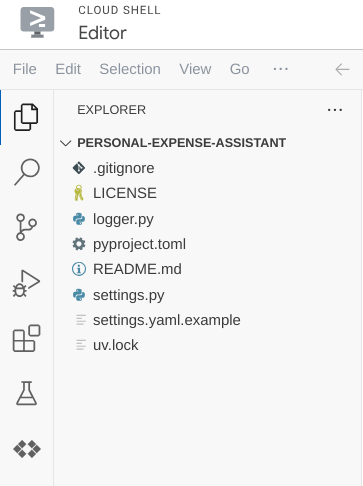Collapse the PERSONAL-EXPENSE-ASSISTANT folder chevron
Image resolution: width=363 pixels, height=486 pixels.
click(x=66, y=143)
